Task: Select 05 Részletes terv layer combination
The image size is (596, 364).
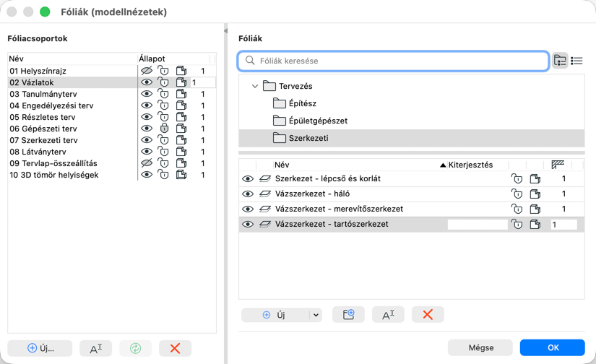Action: click(43, 117)
